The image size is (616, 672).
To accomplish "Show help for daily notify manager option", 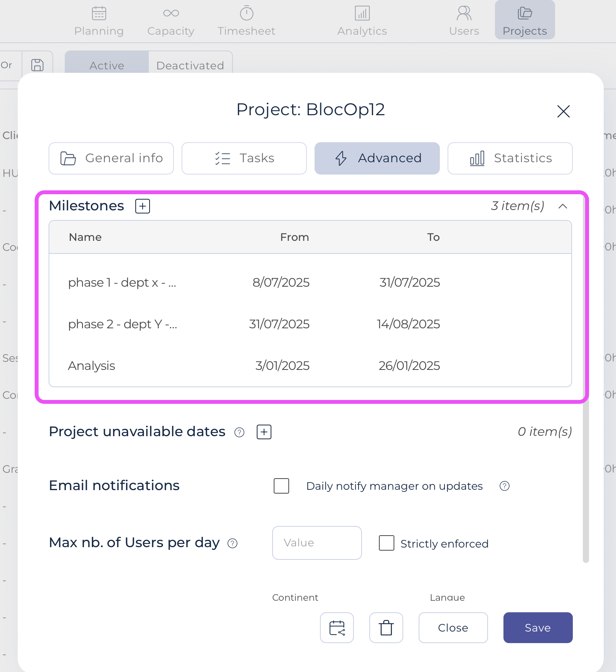I will tap(504, 486).
